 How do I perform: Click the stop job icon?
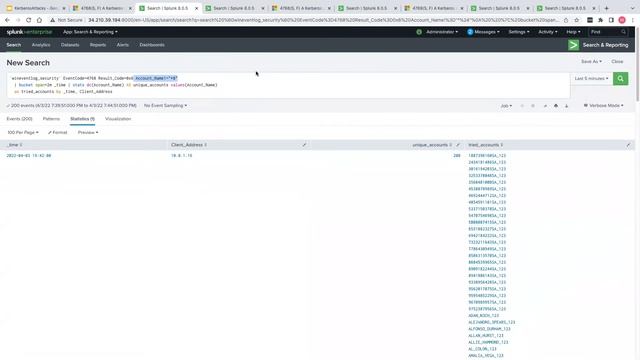(533, 106)
